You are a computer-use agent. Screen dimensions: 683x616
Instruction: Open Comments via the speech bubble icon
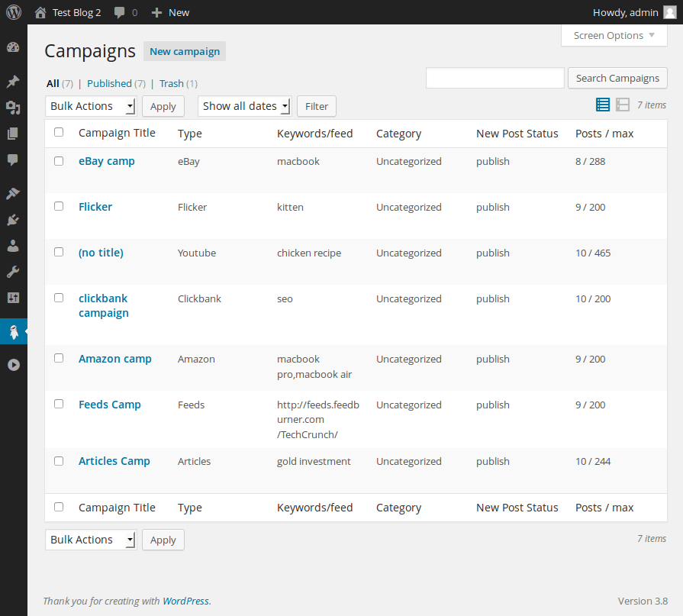[x=13, y=160]
